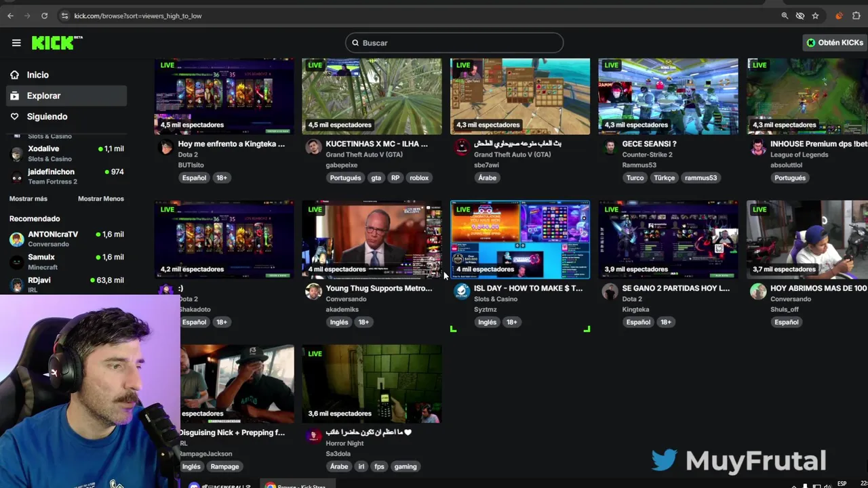
Task: Open the Kick hamburger menu
Action: click(x=16, y=43)
